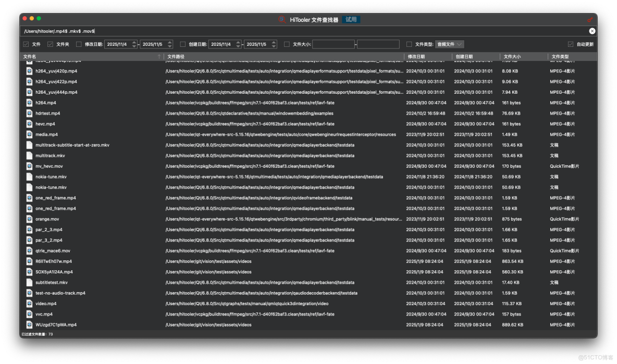617x364 pixels.
Task: Select nokia-tune.mkv dated 2024/11/8
Action: tap(51, 177)
